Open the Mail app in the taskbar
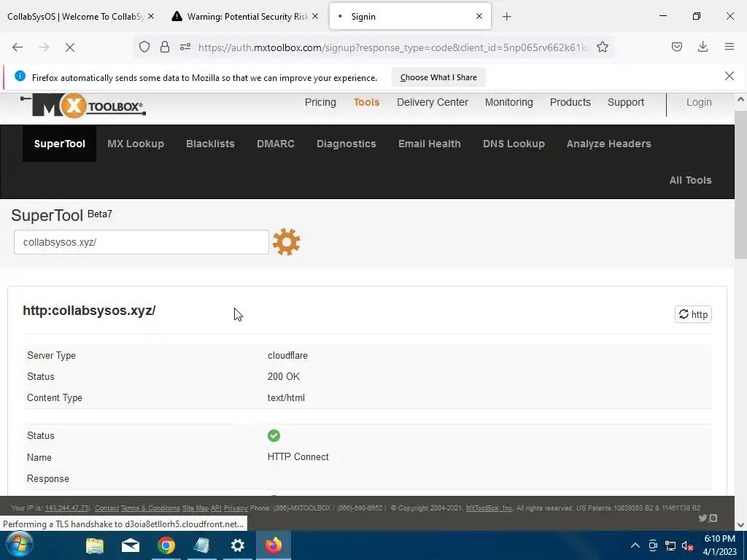 pyautogui.click(x=130, y=545)
